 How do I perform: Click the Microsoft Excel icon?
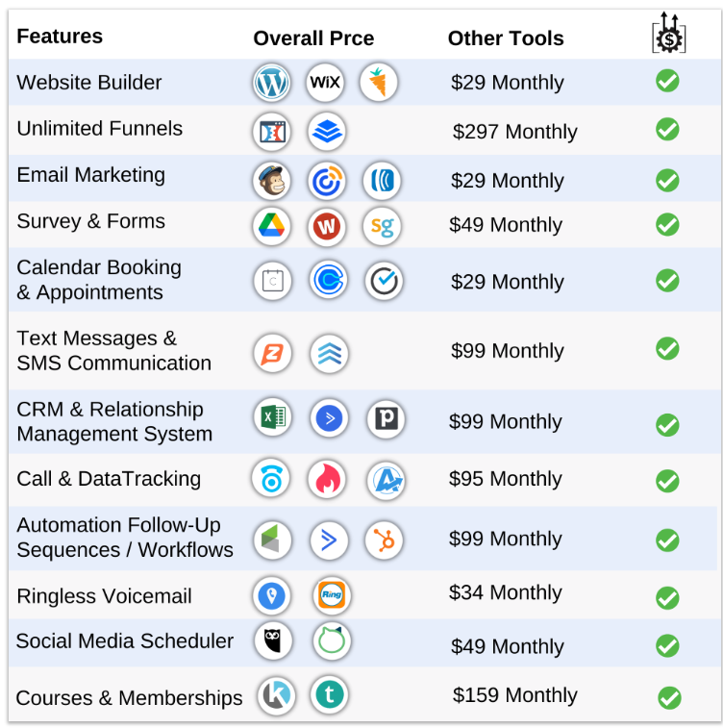tap(272, 418)
